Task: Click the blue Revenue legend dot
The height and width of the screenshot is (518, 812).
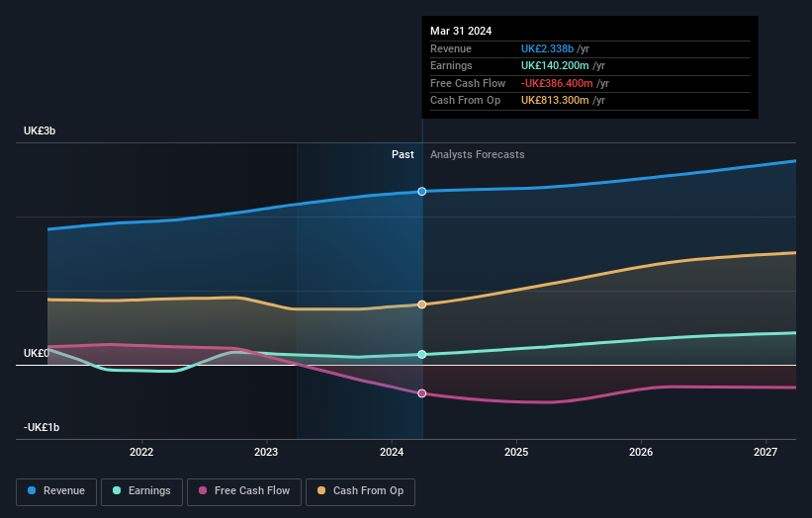Action: tap(32, 490)
